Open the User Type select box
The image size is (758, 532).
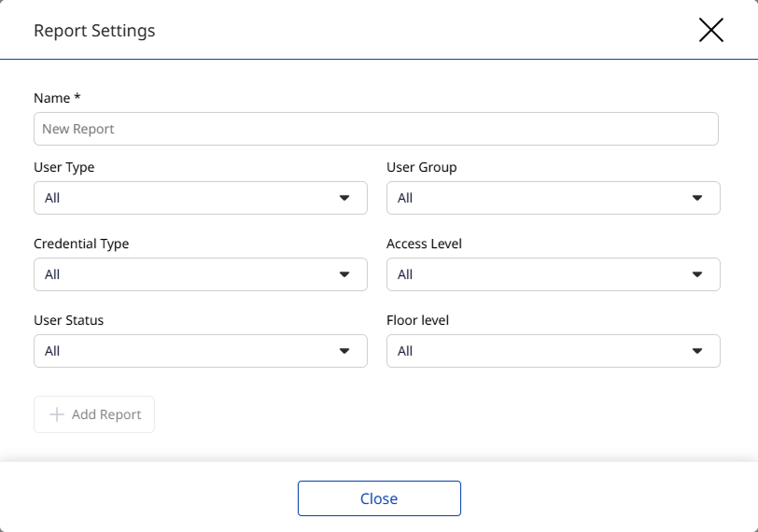[187, 198]
